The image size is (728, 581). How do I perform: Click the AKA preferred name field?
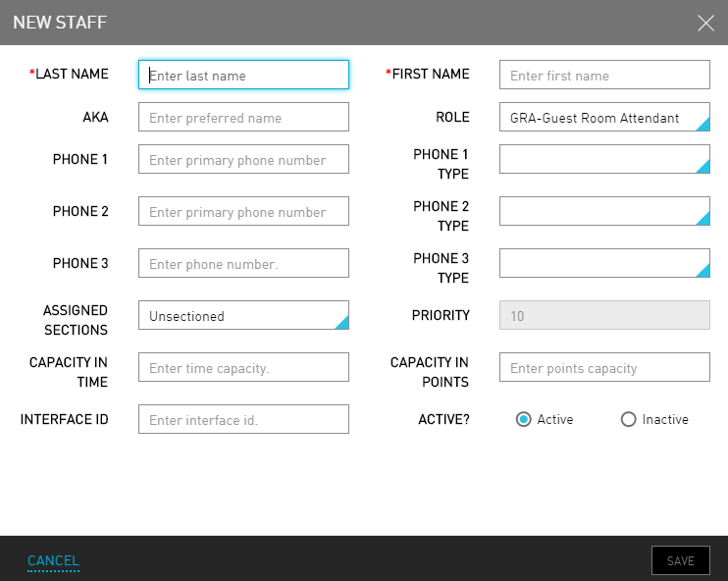(243, 117)
